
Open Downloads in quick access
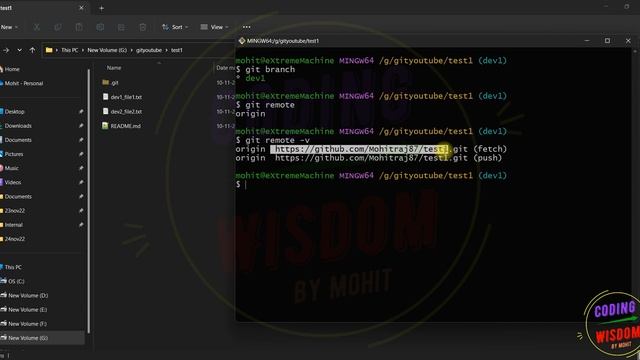[16, 126]
